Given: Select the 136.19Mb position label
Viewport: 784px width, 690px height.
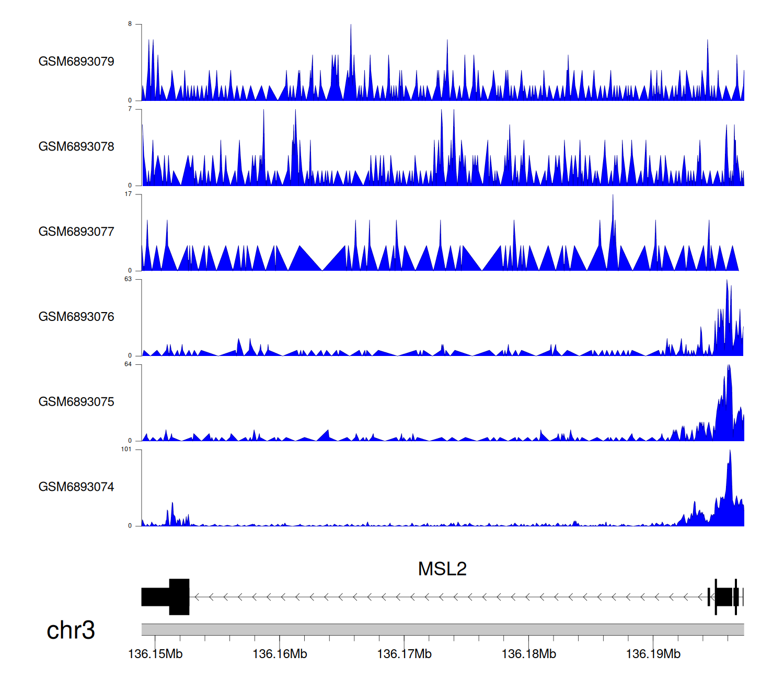Looking at the screenshot, I should coord(653,654).
